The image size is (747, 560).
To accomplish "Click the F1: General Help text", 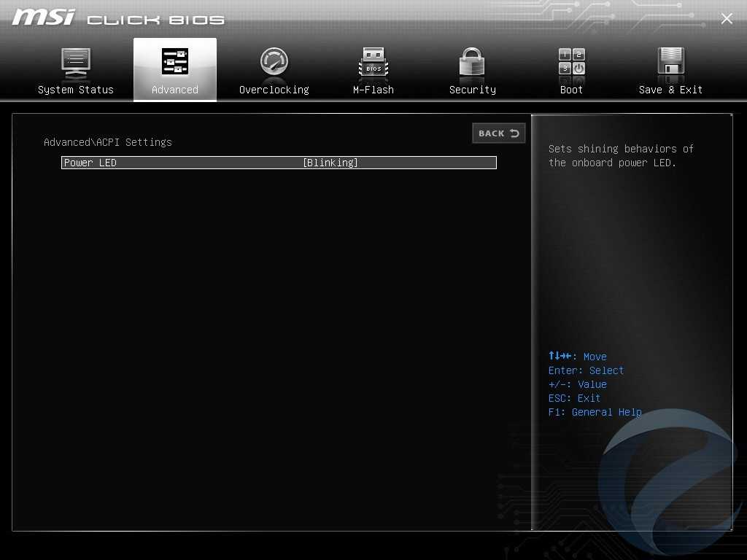I will (595, 412).
